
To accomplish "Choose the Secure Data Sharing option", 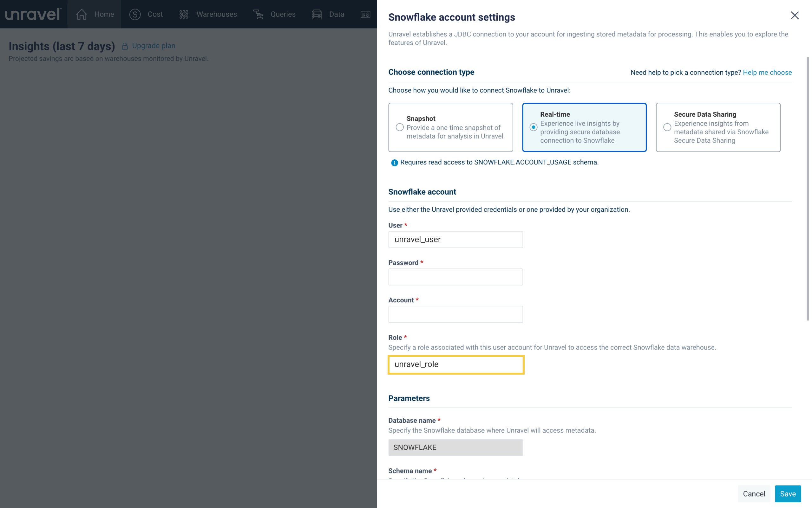I will click(667, 127).
